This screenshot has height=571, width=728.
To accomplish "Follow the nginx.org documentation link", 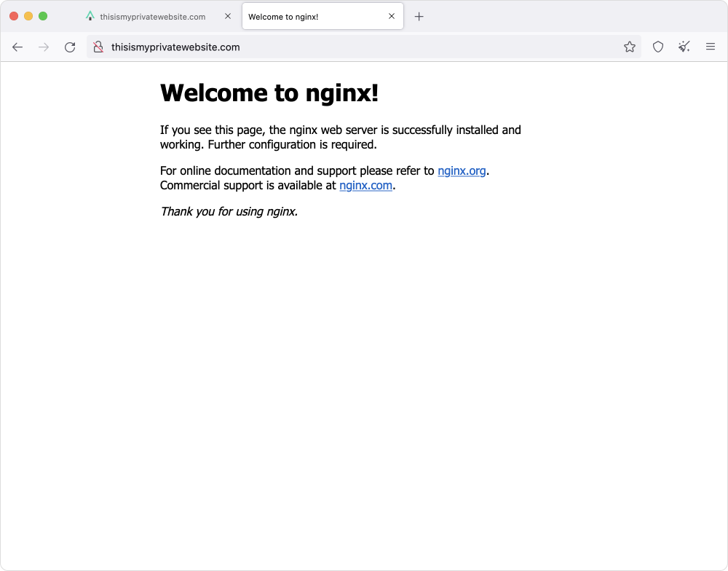I will click(x=462, y=171).
